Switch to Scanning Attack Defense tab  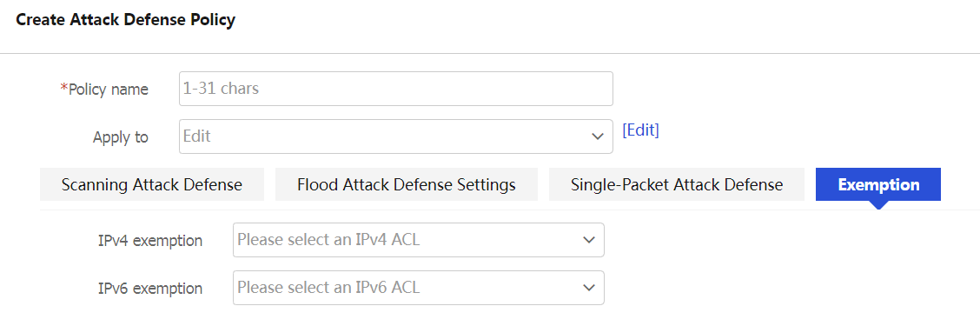click(152, 184)
